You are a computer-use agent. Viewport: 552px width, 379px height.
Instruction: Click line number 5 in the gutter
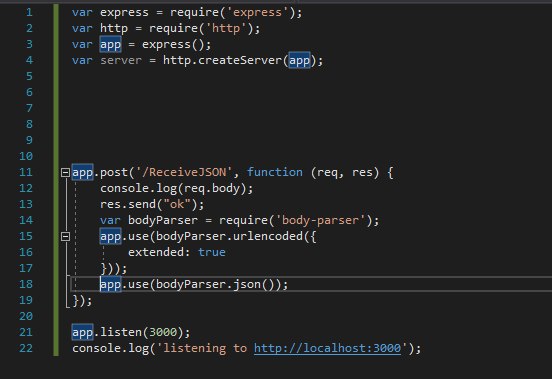[29, 76]
